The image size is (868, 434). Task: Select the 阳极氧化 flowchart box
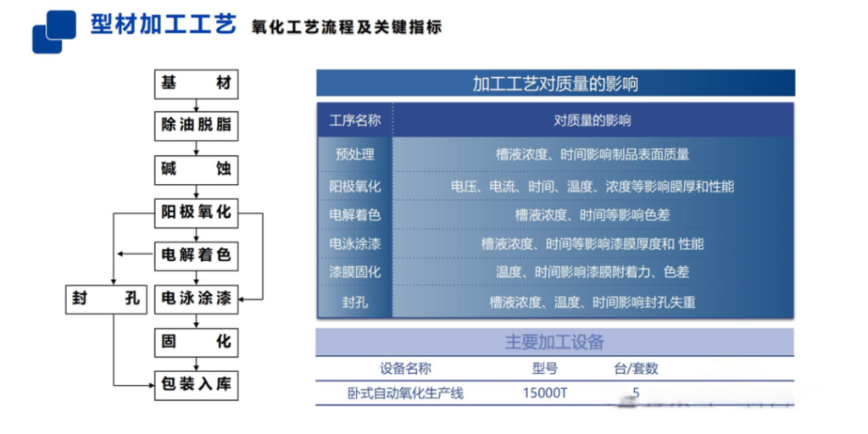pyautogui.click(x=196, y=213)
